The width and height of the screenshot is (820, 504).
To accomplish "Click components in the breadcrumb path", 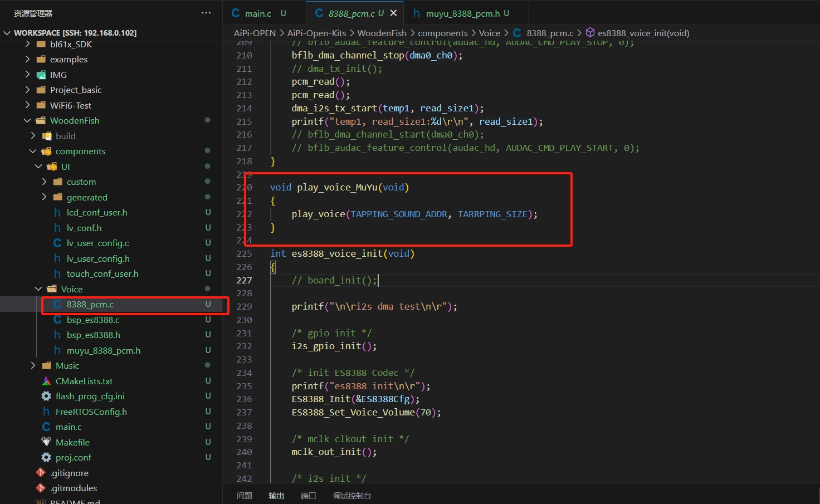I will 443,33.
